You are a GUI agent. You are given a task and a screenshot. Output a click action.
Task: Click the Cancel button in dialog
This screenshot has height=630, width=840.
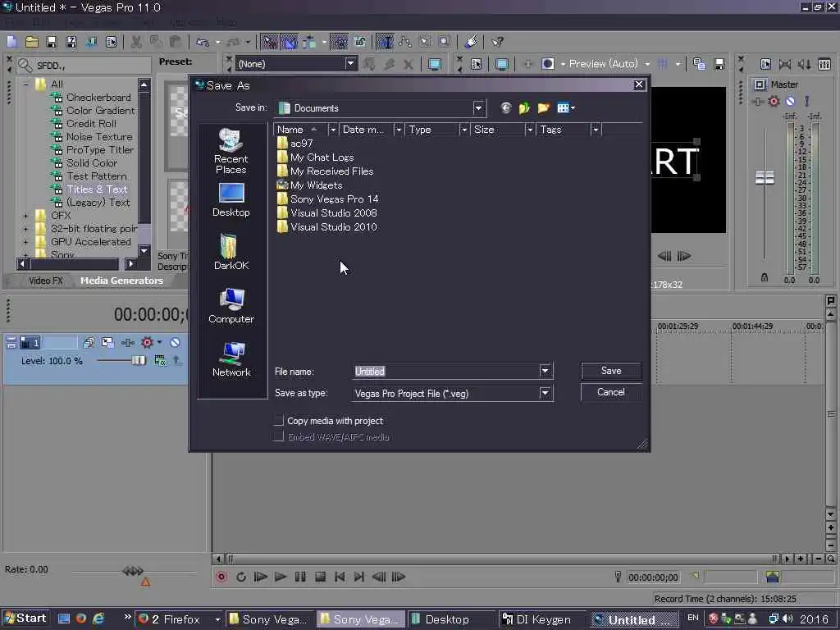point(610,392)
